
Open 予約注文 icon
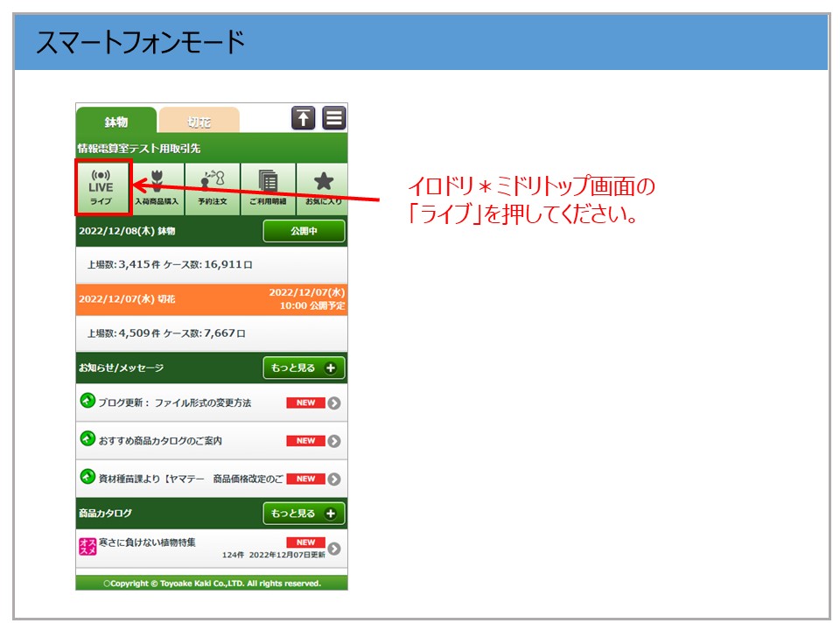(x=213, y=188)
